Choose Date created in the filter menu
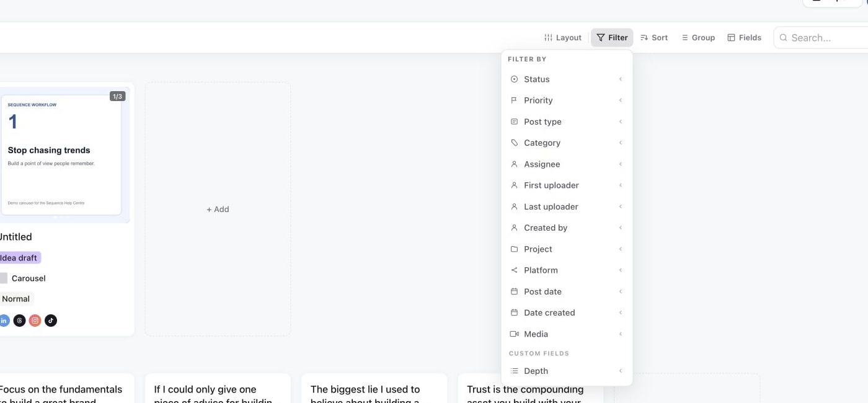Screen dimensions: 868x403 [x=567, y=312]
